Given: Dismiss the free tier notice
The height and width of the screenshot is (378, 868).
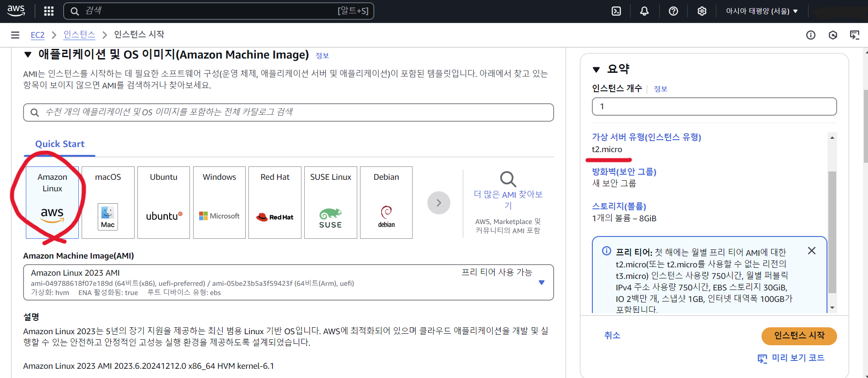Looking at the screenshot, I should pos(812,250).
